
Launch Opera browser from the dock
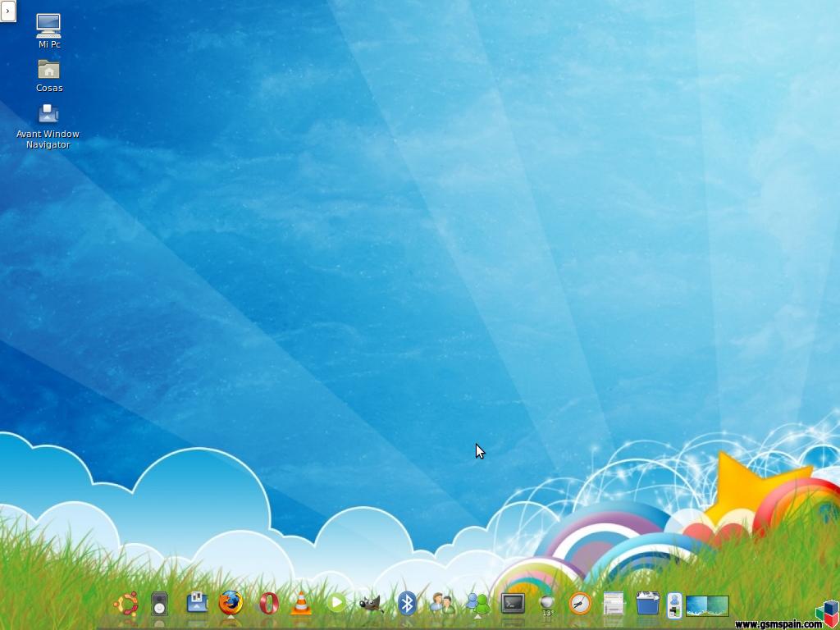click(x=268, y=603)
